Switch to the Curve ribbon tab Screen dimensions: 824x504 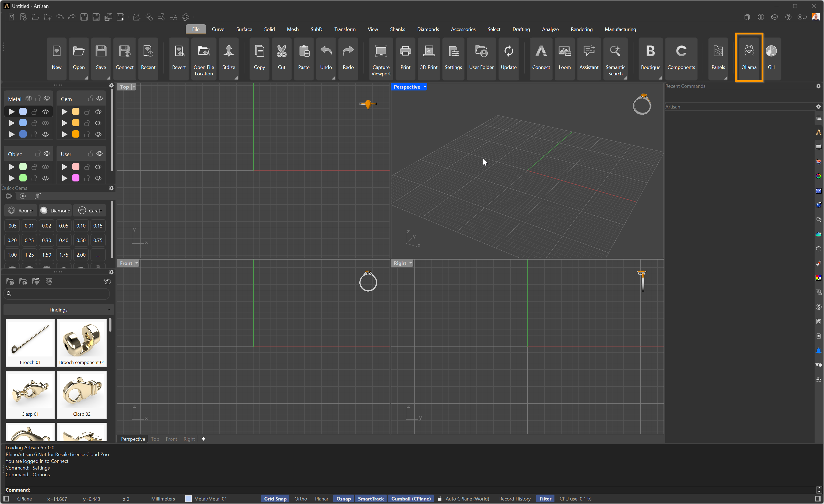point(218,29)
